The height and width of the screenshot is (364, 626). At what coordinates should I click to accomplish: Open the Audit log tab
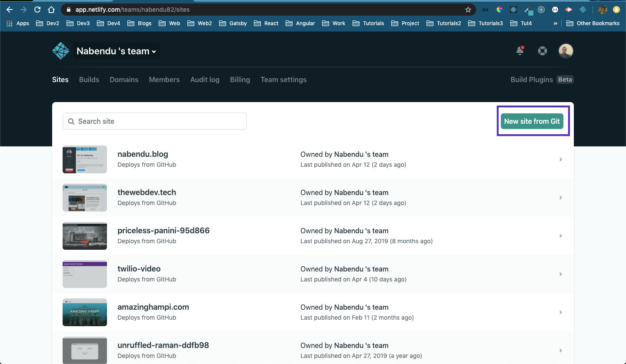click(x=205, y=79)
